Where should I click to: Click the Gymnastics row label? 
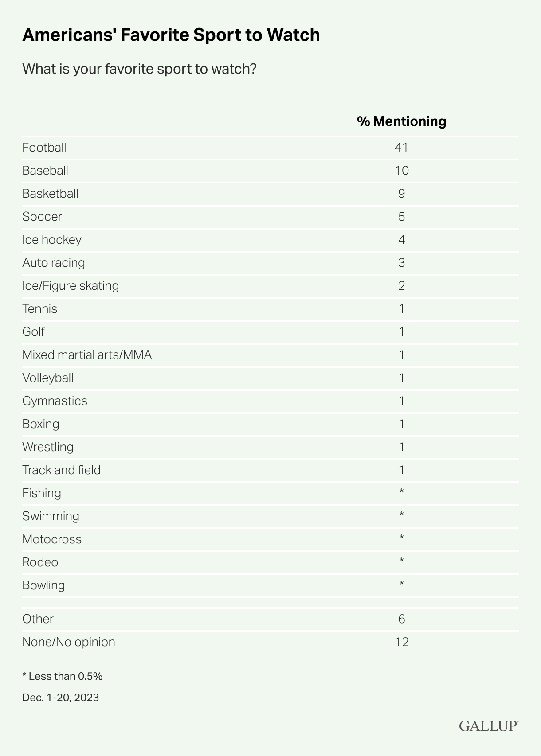[55, 401]
